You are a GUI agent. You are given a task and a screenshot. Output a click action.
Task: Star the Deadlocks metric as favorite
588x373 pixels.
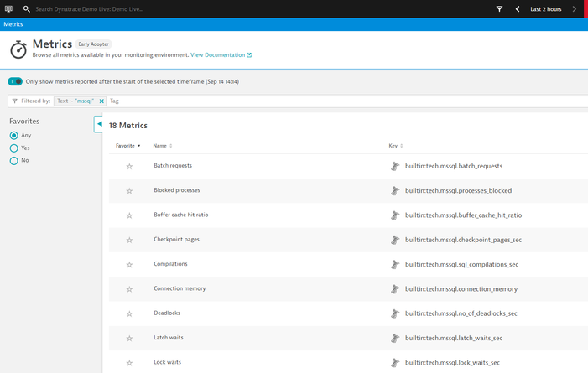pos(129,313)
